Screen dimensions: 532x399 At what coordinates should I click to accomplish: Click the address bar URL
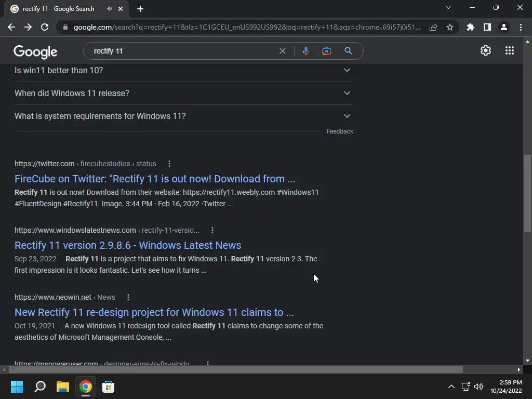[247, 27]
